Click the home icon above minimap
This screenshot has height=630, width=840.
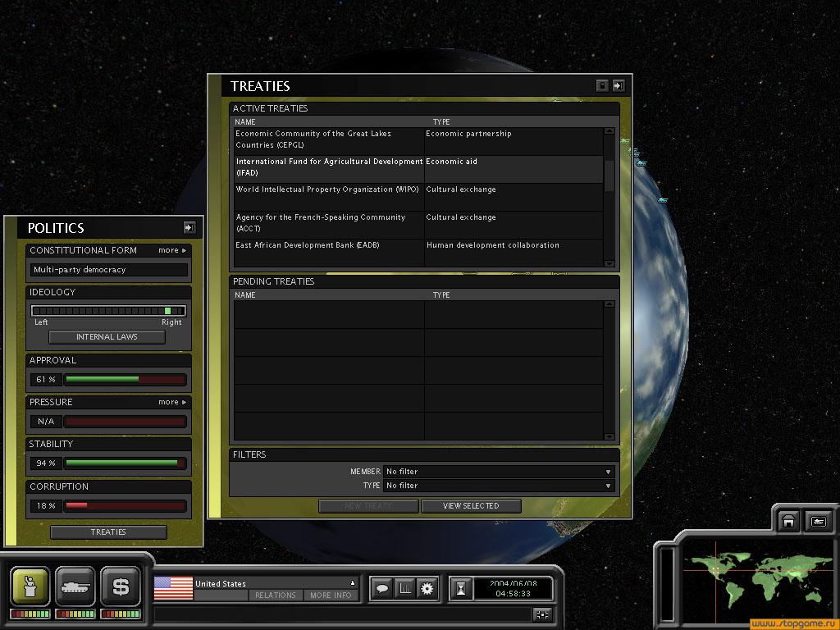[x=788, y=522]
